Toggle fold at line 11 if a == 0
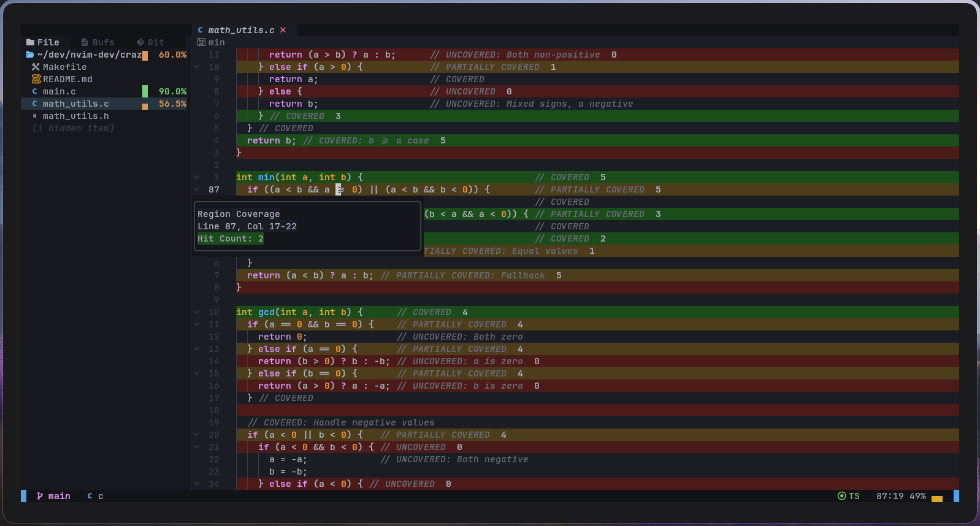The height and width of the screenshot is (526, 980). [x=196, y=324]
